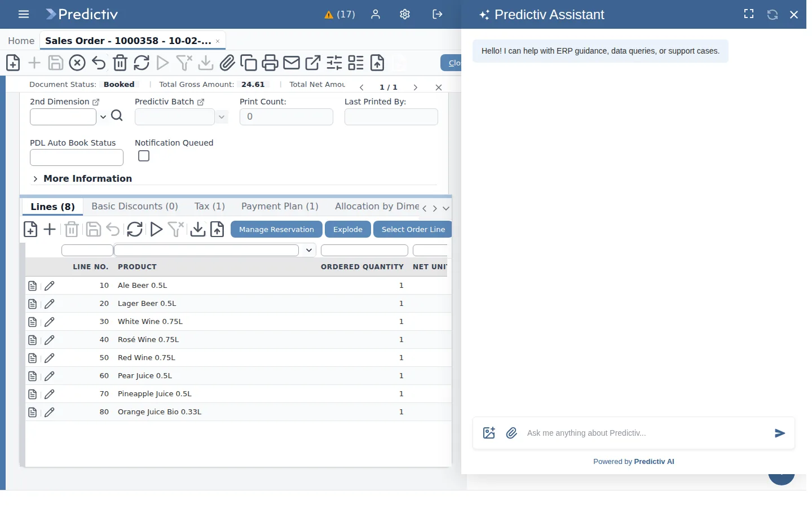Image resolution: width=812 pixels, height=508 pixels.
Task: Click the image upload icon in assistant input
Action: pyautogui.click(x=489, y=433)
